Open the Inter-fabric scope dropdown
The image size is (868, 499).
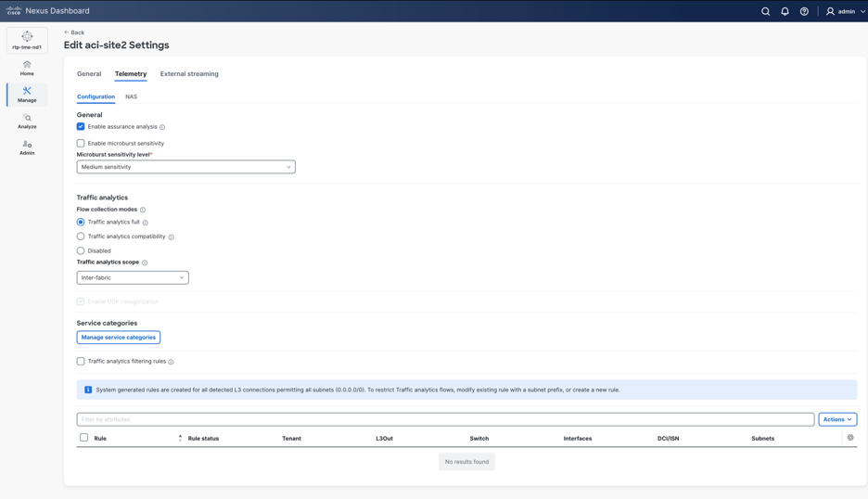[133, 277]
